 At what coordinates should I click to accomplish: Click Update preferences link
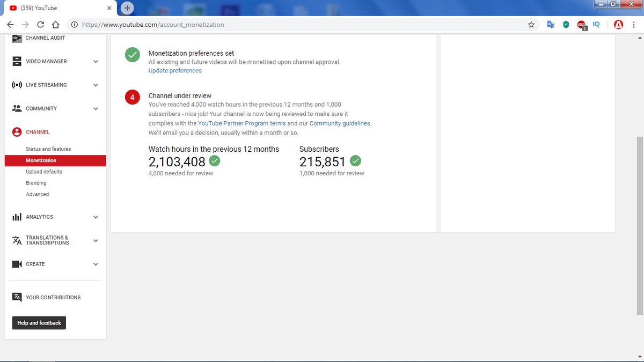coord(175,70)
